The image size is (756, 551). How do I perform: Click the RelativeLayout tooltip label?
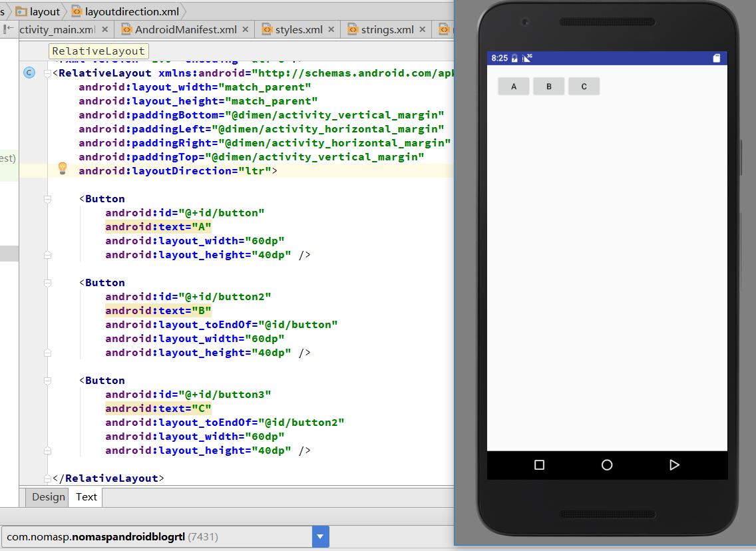(98, 51)
